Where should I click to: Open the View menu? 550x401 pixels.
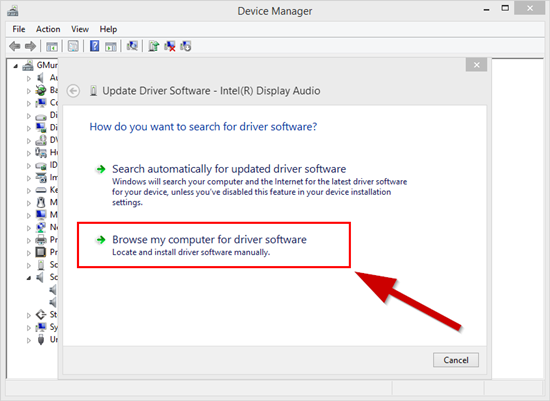pos(80,29)
